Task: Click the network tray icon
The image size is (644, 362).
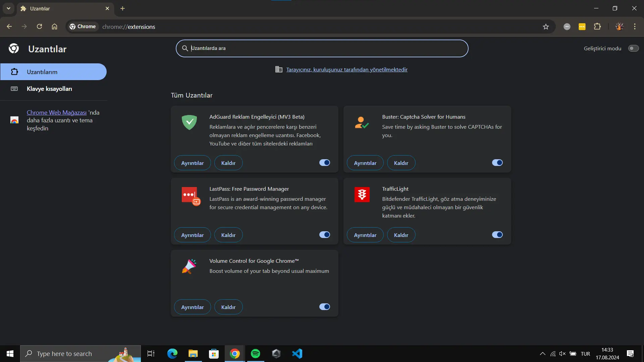Action: click(x=553, y=354)
